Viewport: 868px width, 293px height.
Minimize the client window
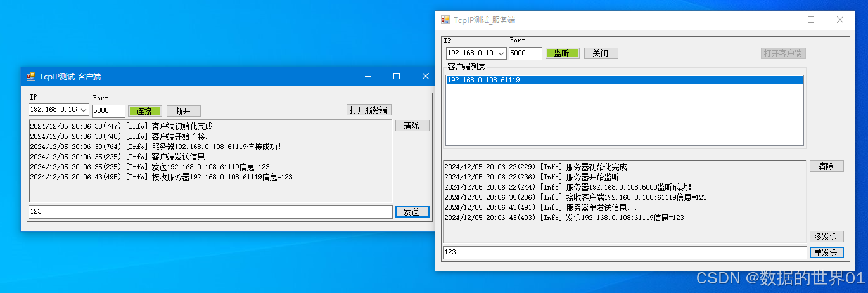367,76
